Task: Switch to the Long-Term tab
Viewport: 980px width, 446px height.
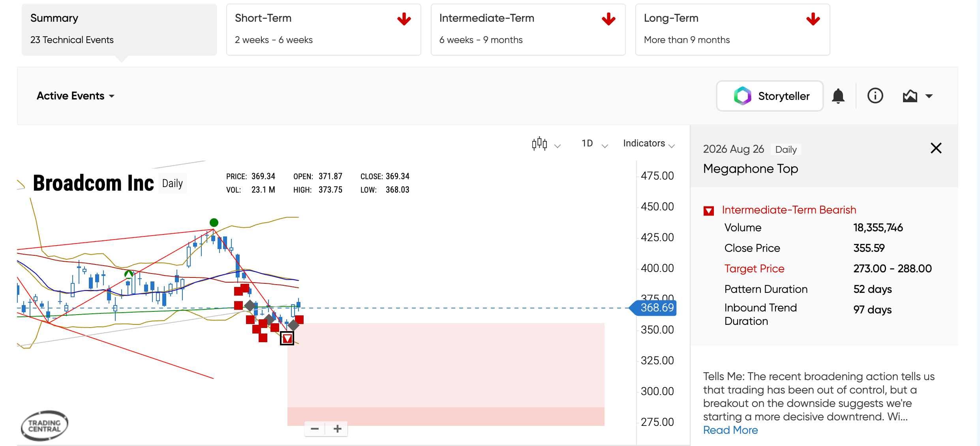Action: tap(732, 30)
